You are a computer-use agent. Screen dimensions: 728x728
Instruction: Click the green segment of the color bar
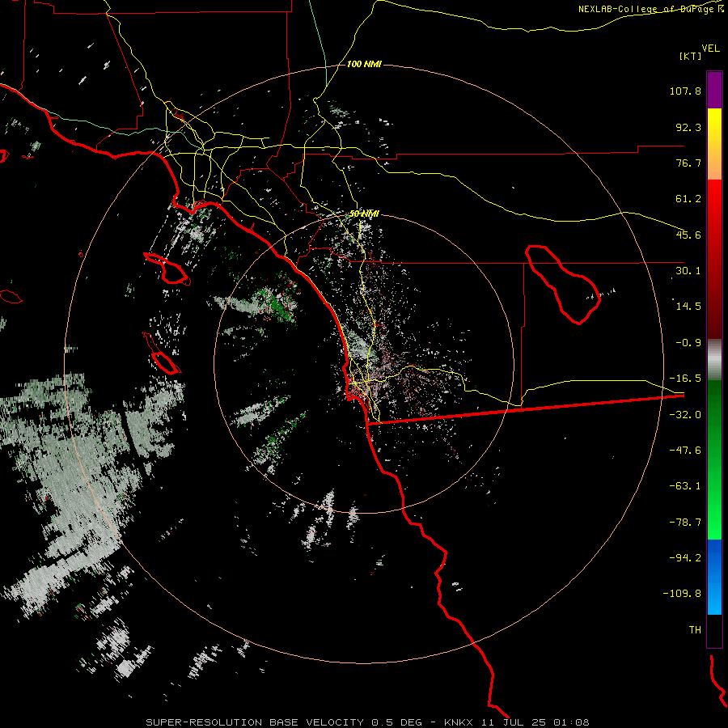pyautogui.click(x=714, y=459)
